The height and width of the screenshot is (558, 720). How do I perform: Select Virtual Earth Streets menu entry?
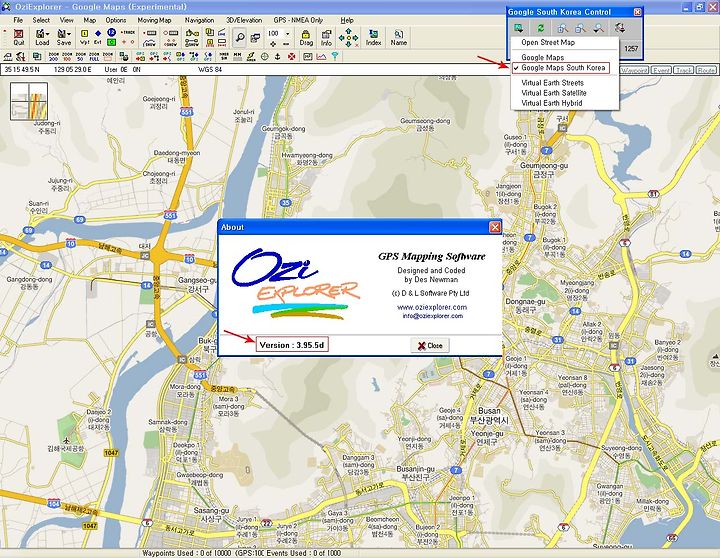pos(552,83)
